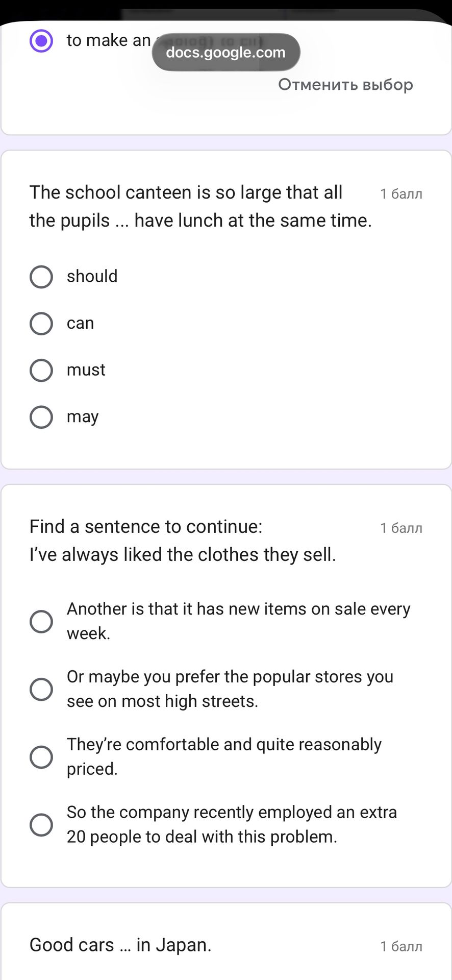Click the 'to make an' answer label
The height and width of the screenshot is (980, 452).
point(109,40)
